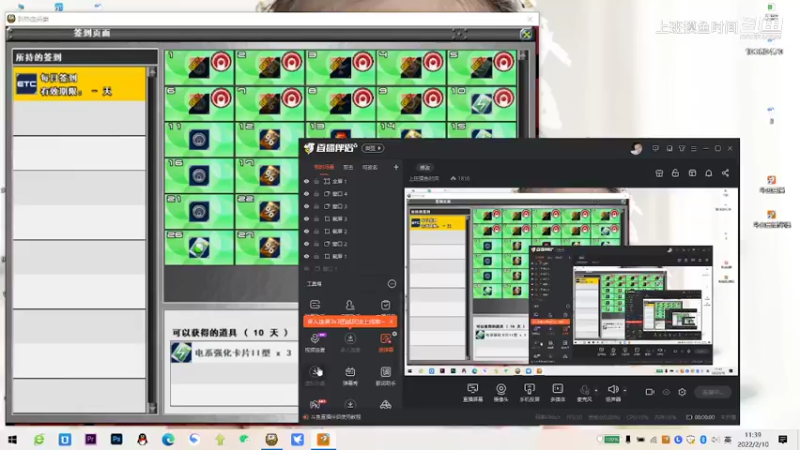Open 歌词助手 tool
This screenshot has width=800, height=450.
pyautogui.click(x=385, y=376)
